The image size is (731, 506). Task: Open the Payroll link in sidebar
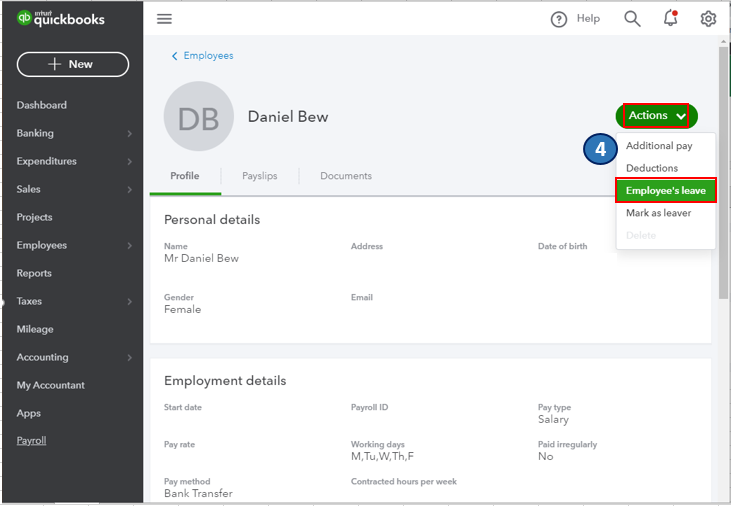point(31,441)
